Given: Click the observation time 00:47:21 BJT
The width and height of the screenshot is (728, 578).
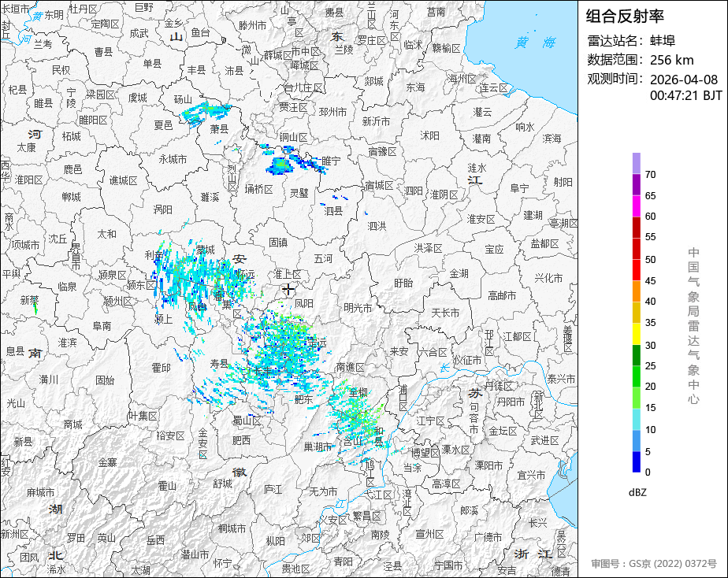Looking at the screenshot, I should 686,95.
